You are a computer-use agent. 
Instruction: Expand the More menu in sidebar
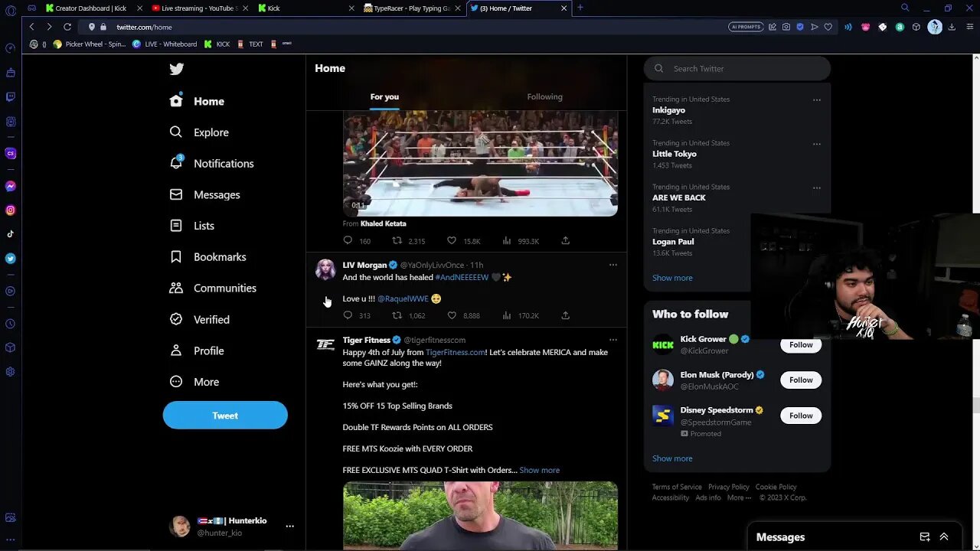pos(194,382)
